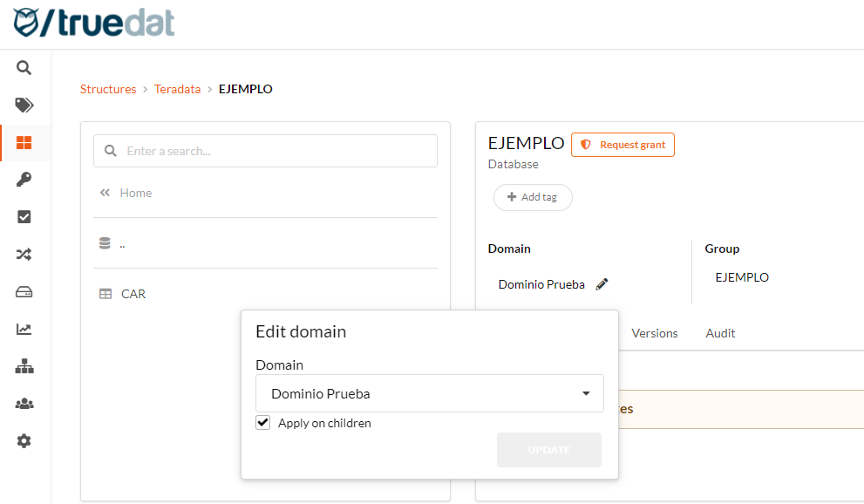This screenshot has width=864, height=504.
Task: Click the Request grant button
Action: coord(622,145)
